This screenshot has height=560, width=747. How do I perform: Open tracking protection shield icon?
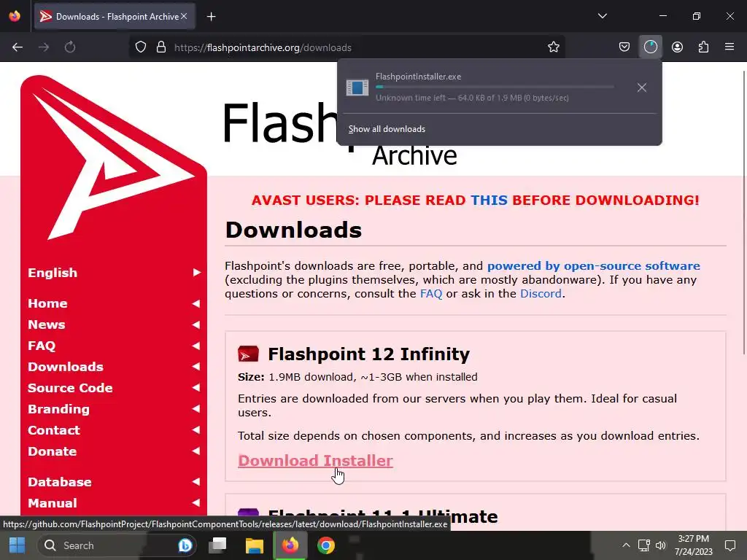click(x=141, y=47)
